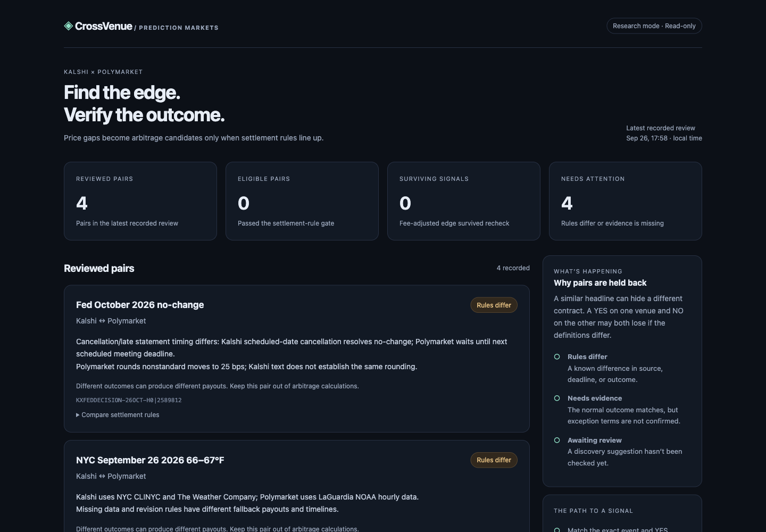The width and height of the screenshot is (766, 532).
Task: Click the Surviving Signals stat card
Action: pyautogui.click(x=464, y=201)
